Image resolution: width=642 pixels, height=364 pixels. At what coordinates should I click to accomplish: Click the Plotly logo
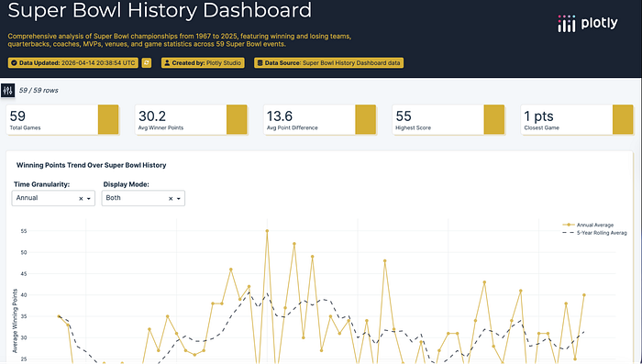pyautogui.click(x=588, y=23)
